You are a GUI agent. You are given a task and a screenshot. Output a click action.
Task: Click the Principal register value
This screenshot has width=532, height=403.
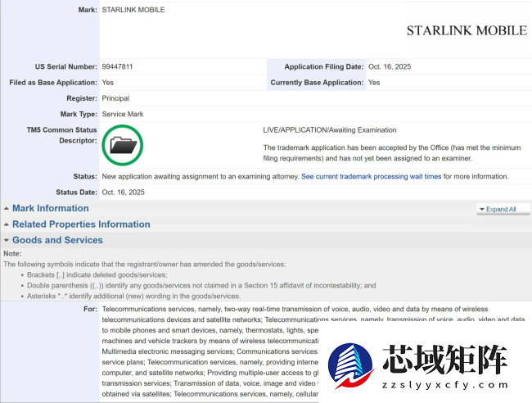(115, 98)
